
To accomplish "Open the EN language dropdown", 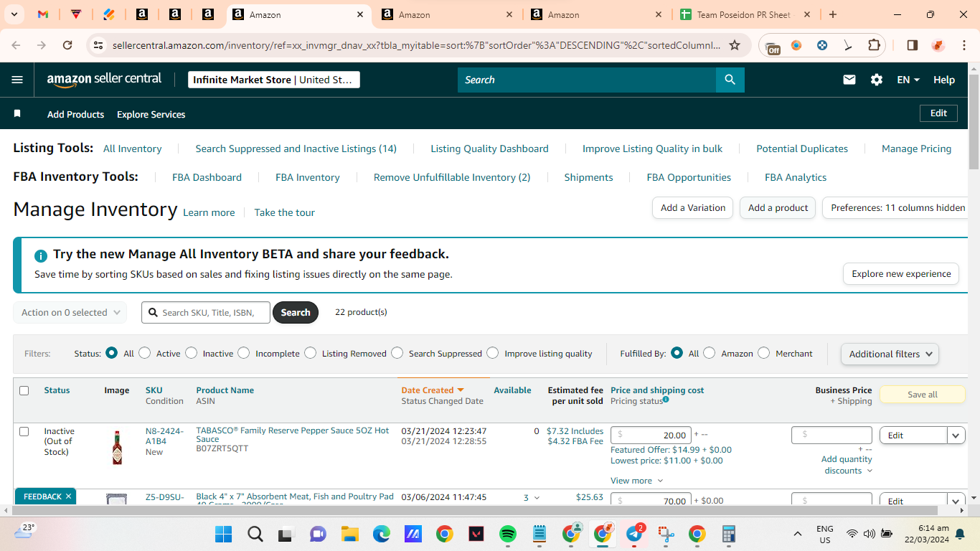I will pos(908,80).
